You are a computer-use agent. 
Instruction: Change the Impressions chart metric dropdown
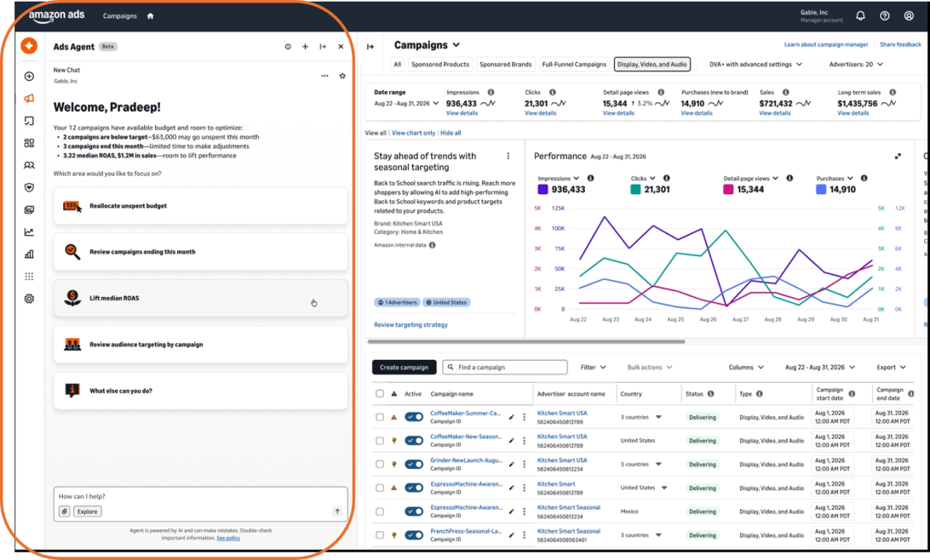(x=558, y=179)
